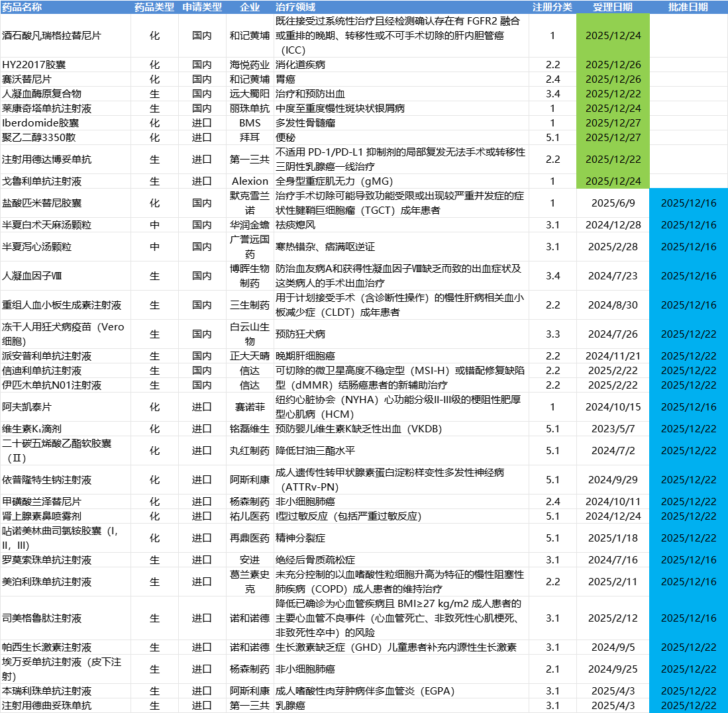Screen dimensions: 728x713
Task: Click the 注册分类 column header
Action: (552, 7)
